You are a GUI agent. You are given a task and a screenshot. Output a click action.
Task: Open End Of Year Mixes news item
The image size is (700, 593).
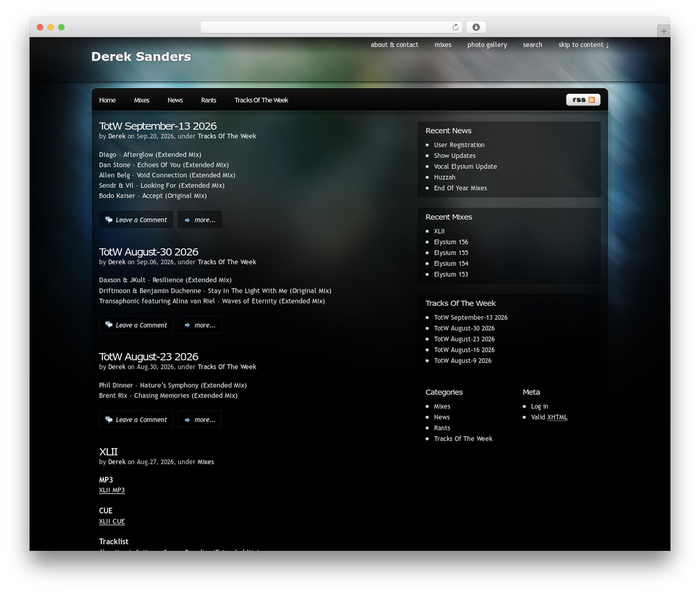460,188
